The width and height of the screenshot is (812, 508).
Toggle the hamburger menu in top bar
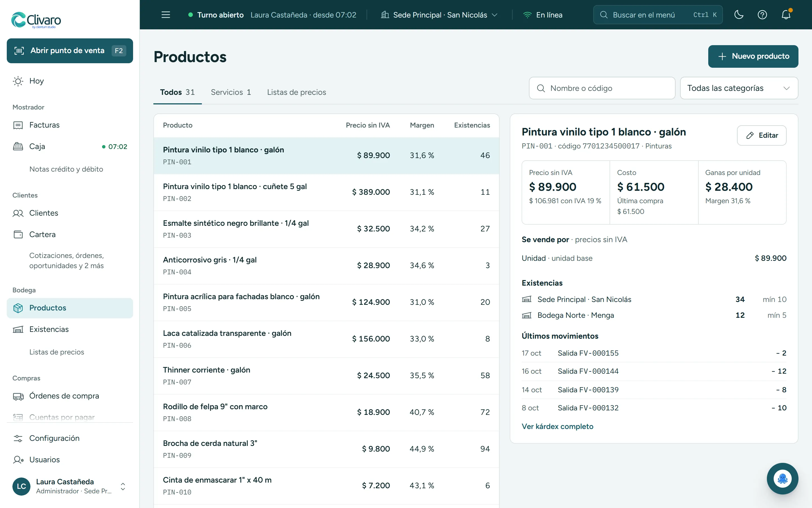click(166, 15)
